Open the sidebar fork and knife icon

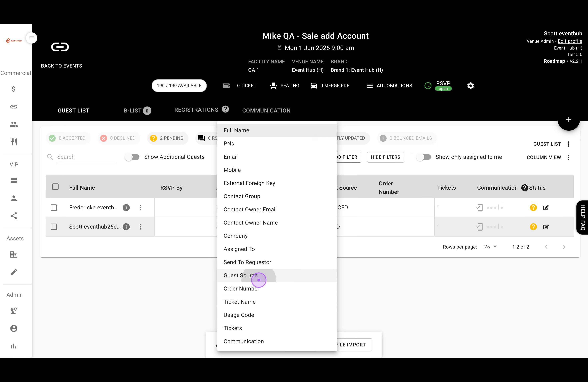(x=14, y=142)
